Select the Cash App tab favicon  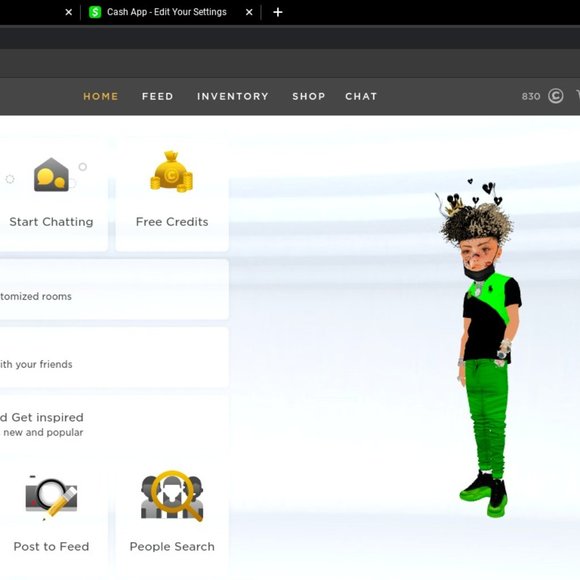coord(95,12)
